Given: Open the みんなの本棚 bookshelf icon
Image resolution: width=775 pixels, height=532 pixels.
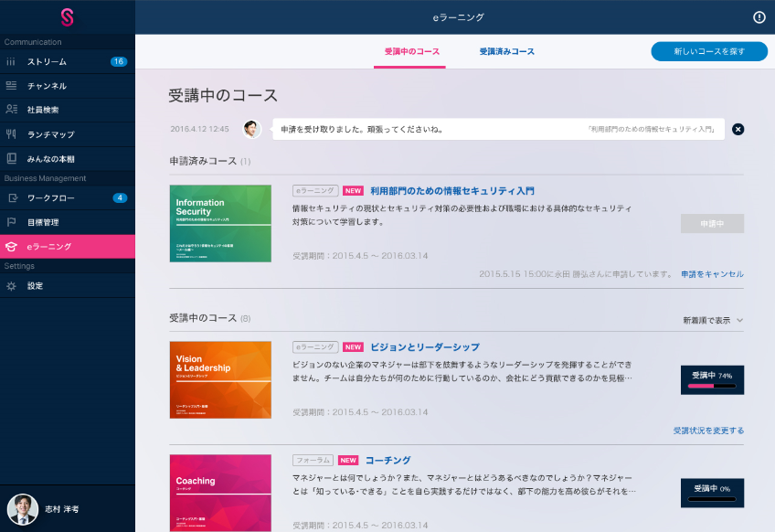Looking at the screenshot, I should (x=11, y=158).
